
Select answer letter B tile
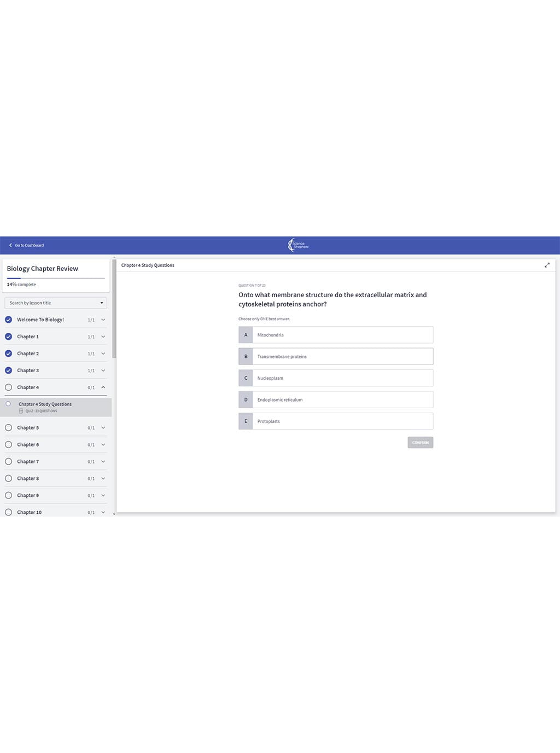(x=246, y=356)
